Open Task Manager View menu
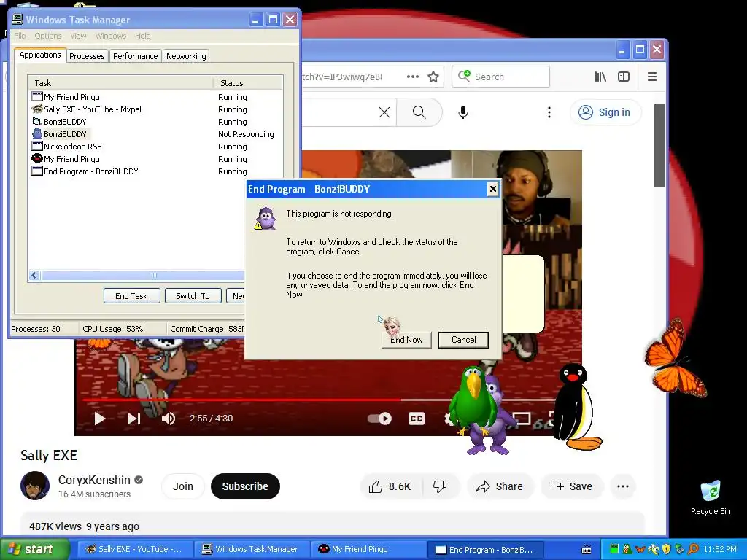 pyautogui.click(x=78, y=36)
